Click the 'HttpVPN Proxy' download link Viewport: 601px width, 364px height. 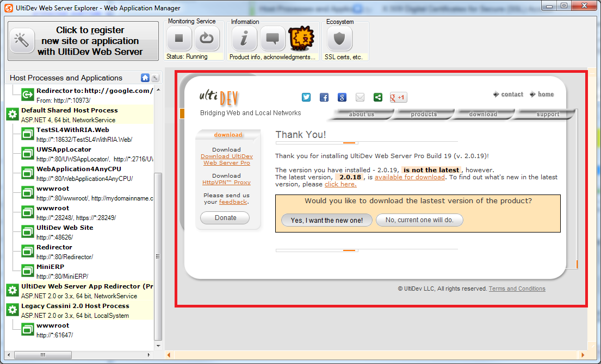point(226,183)
